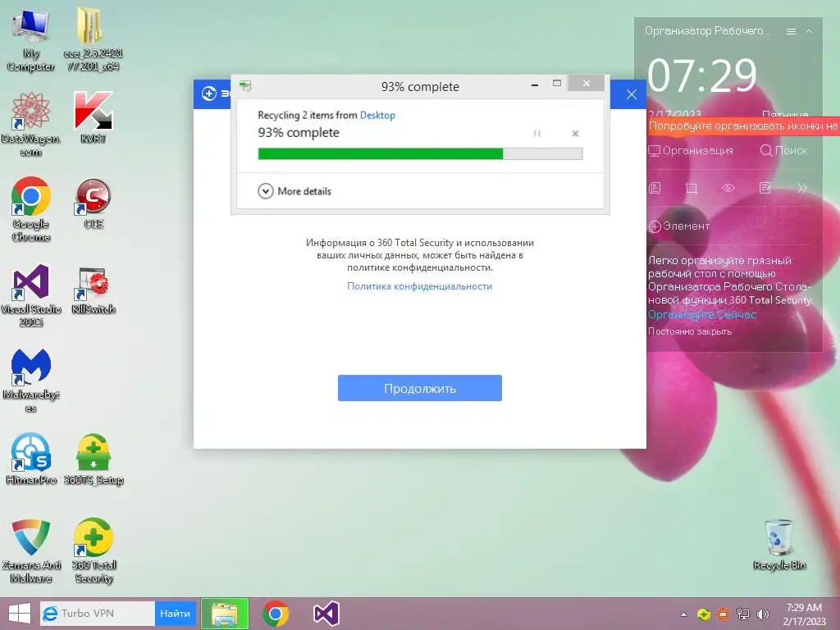
Task: Select 360TS_Setup installer icon
Action: click(x=94, y=459)
